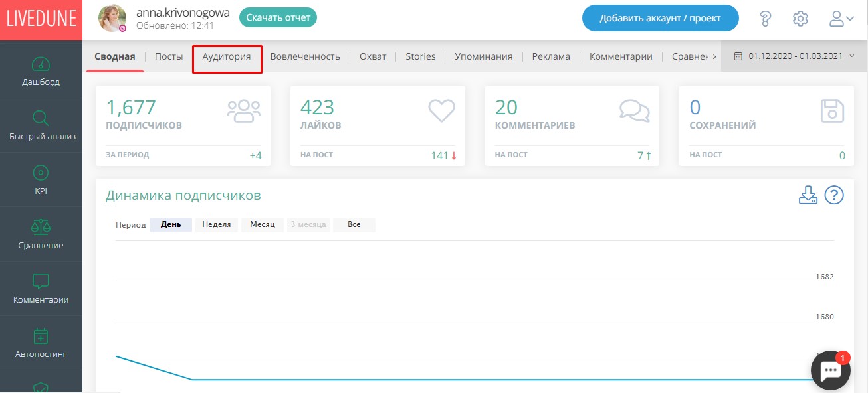Click the Скачать отчет button
Screen dimensions: 868x393
pyautogui.click(x=278, y=18)
